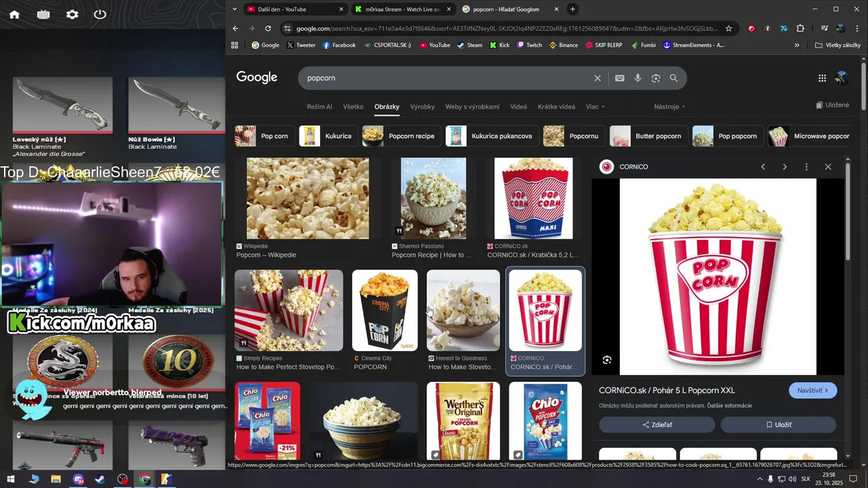Open the Twitch bookmark
This screenshot has width=868, height=488.
[530, 45]
